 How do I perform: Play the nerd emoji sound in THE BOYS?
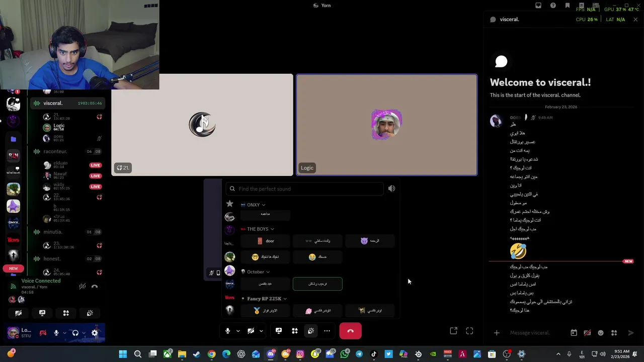coord(265,257)
